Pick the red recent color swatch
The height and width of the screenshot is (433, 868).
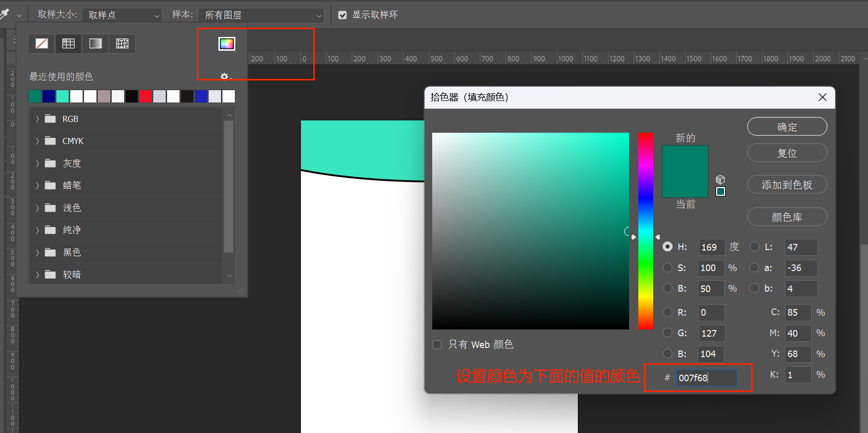coord(146,96)
